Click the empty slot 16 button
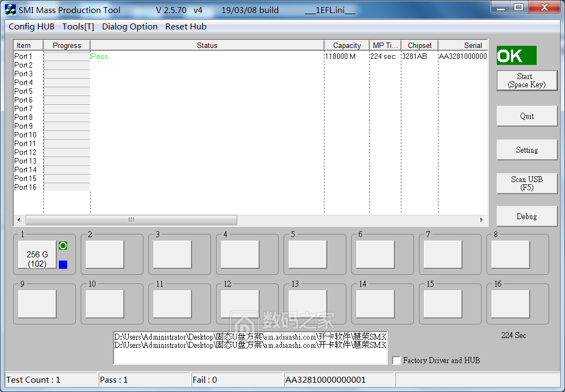This screenshot has width=565, height=392. (510, 304)
